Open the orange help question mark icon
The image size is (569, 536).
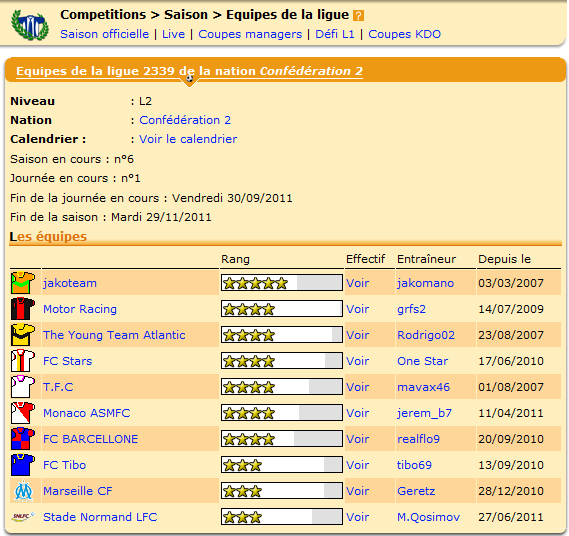(358, 16)
